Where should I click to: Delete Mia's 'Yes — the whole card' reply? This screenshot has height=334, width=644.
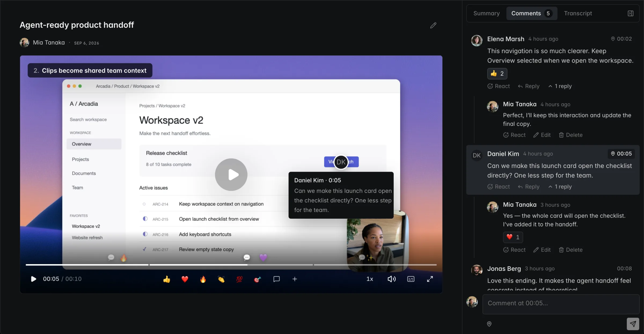pyautogui.click(x=571, y=250)
